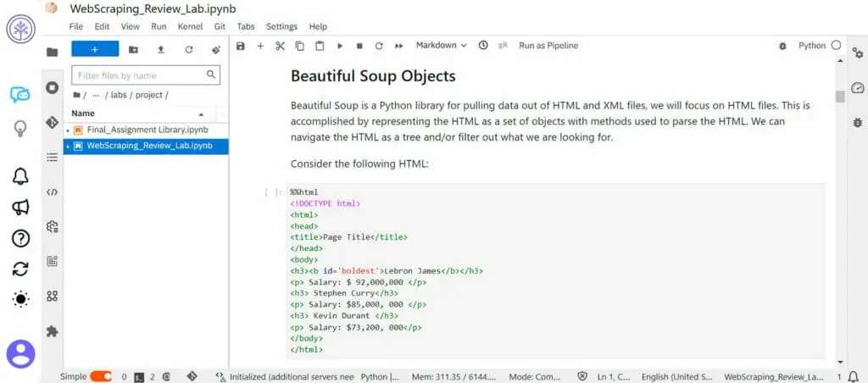The height and width of the screenshot is (383, 868).
Task: Run the selected cell
Action: 340,46
